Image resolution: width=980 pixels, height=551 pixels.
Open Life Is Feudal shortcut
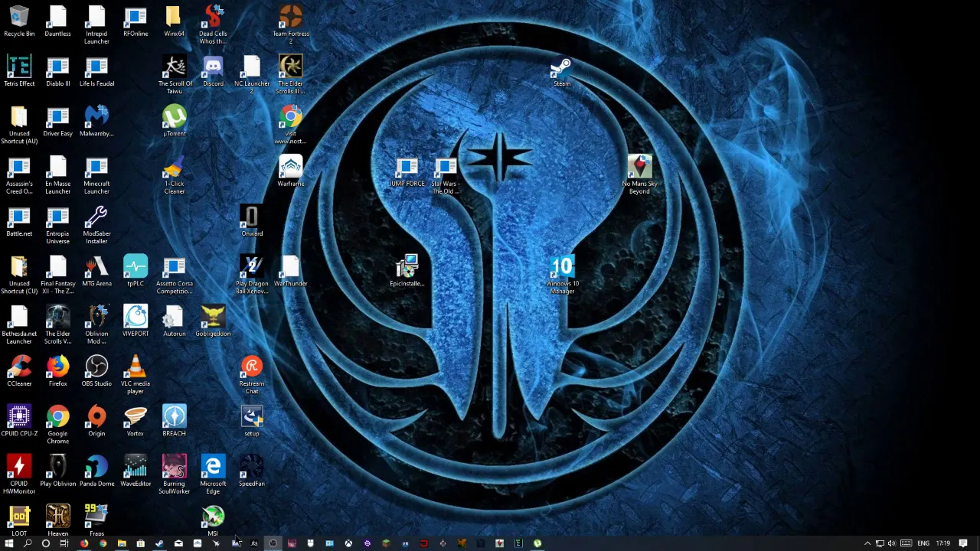[96, 70]
